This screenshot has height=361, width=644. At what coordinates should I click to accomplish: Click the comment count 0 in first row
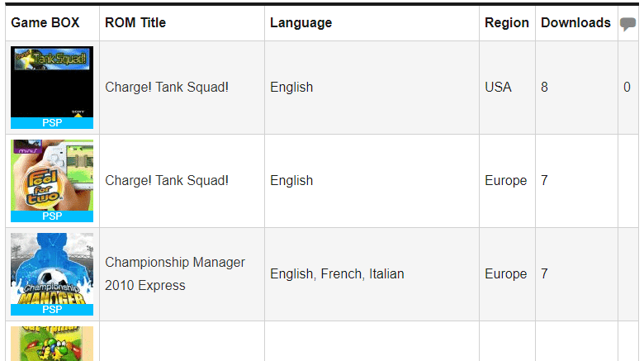click(x=627, y=87)
